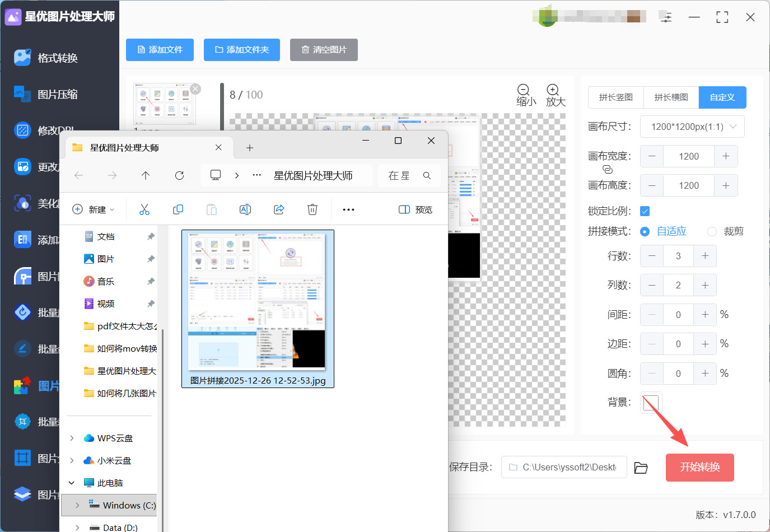Expand the WPS云盘 tree node
Viewport: 770px width, 532px height.
72,438
